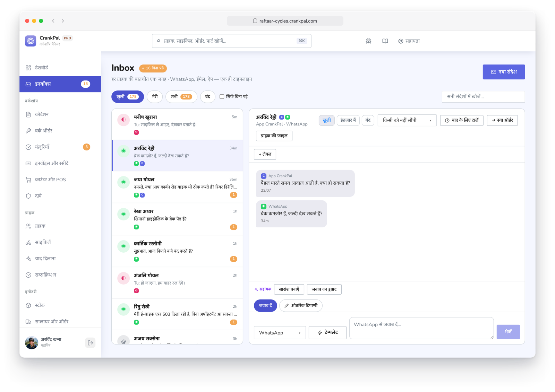Focus the WhatsApp से जवाब दें text area

click(x=421, y=328)
